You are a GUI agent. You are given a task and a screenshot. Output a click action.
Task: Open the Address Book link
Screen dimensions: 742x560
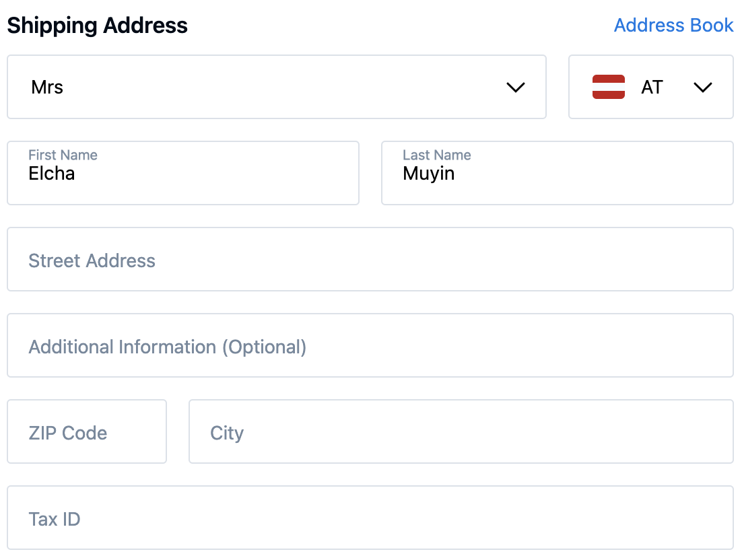tap(673, 26)
